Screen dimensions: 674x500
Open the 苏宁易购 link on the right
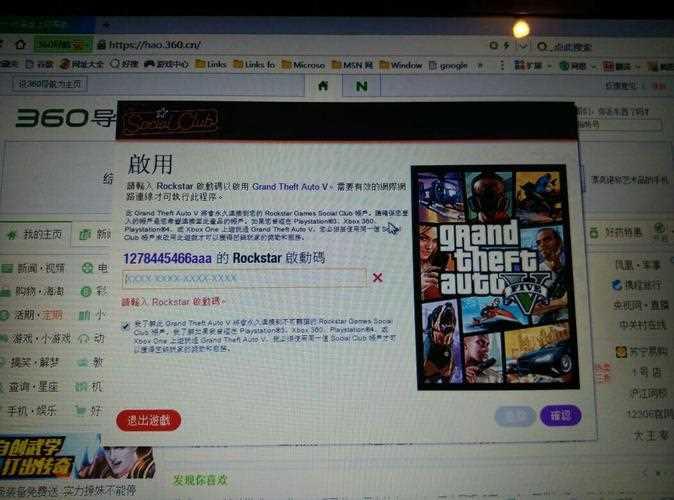click(641, 353)
